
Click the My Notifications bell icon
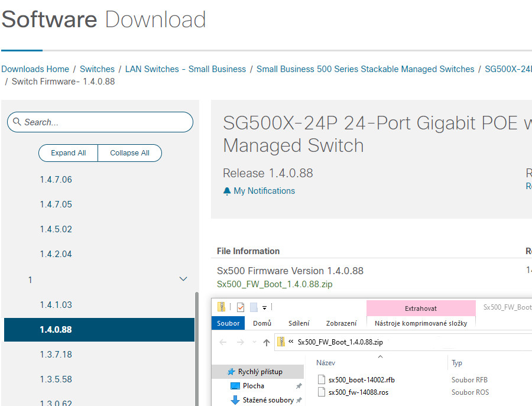pyautogui.click(x=227, y=191)
